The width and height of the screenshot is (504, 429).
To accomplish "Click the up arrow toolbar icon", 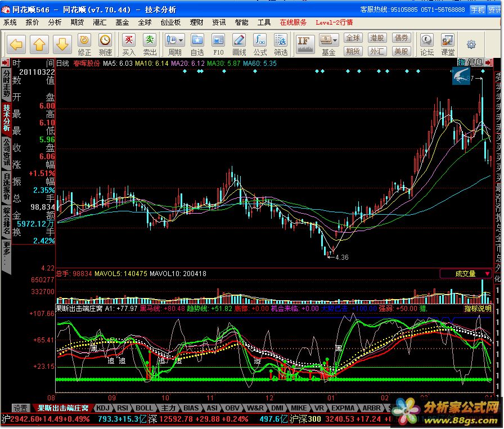I will click(x=39, y=44).
